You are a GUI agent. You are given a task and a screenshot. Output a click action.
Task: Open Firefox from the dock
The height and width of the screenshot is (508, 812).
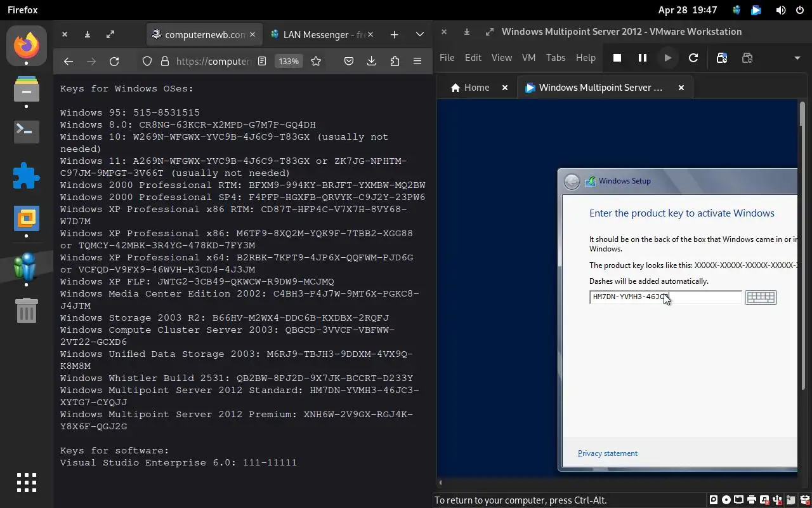pos(27,46)
